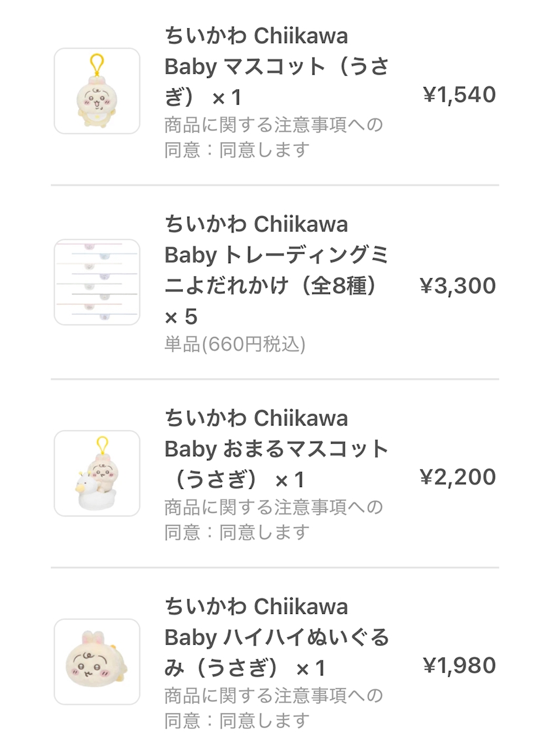Select the ¥3,300 price amount
The width and height of the screenshot is (550, 756).
pos(458,286)
